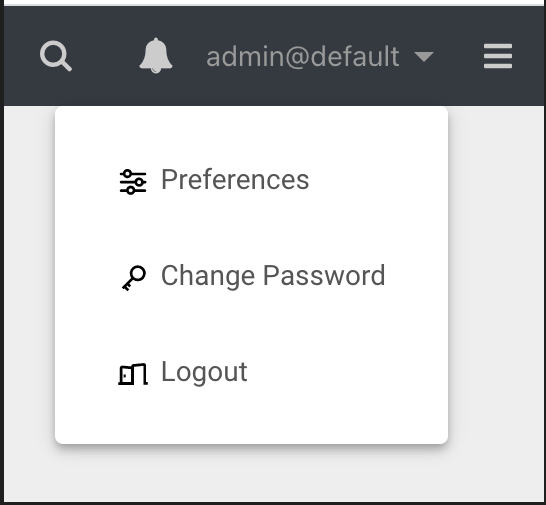
Task: Click the Logout text label
Action: click(x=204, y=373)
